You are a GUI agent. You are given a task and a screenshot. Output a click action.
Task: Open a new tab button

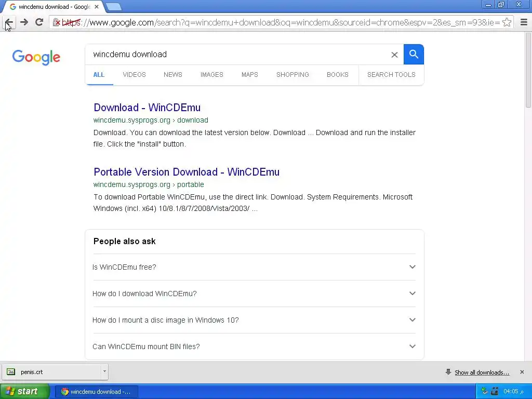[x=113, y=7]
